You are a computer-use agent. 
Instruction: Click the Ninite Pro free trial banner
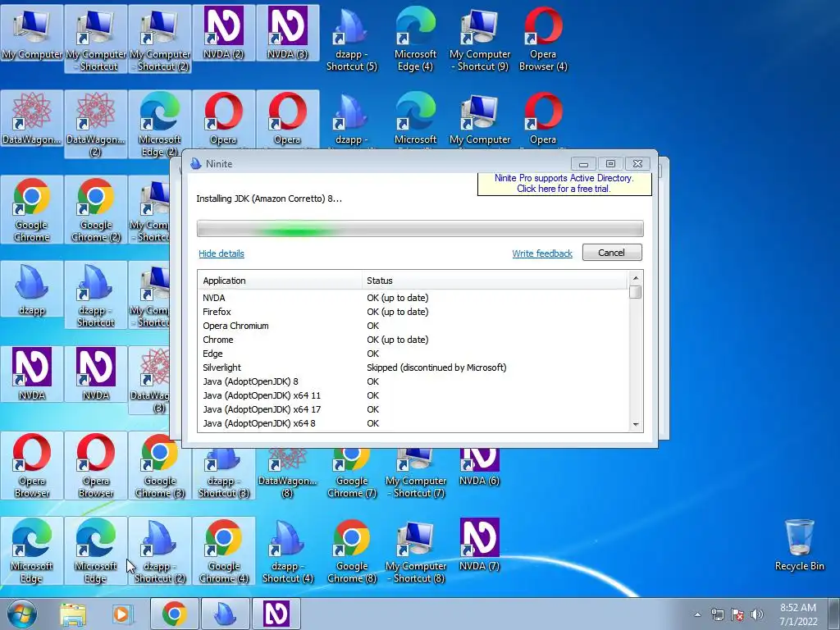[564, 184]
